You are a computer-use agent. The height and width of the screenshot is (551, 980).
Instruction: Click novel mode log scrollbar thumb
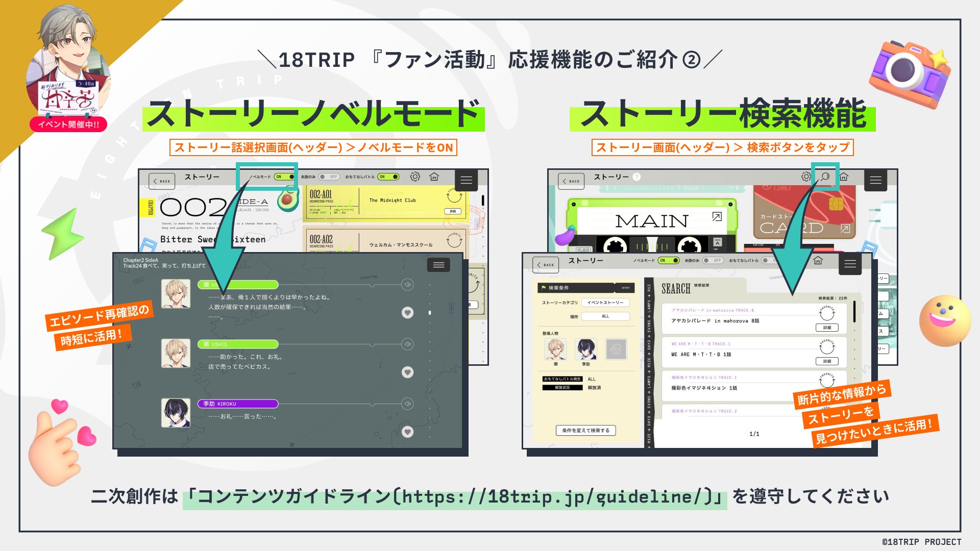[x=430, y=313]
